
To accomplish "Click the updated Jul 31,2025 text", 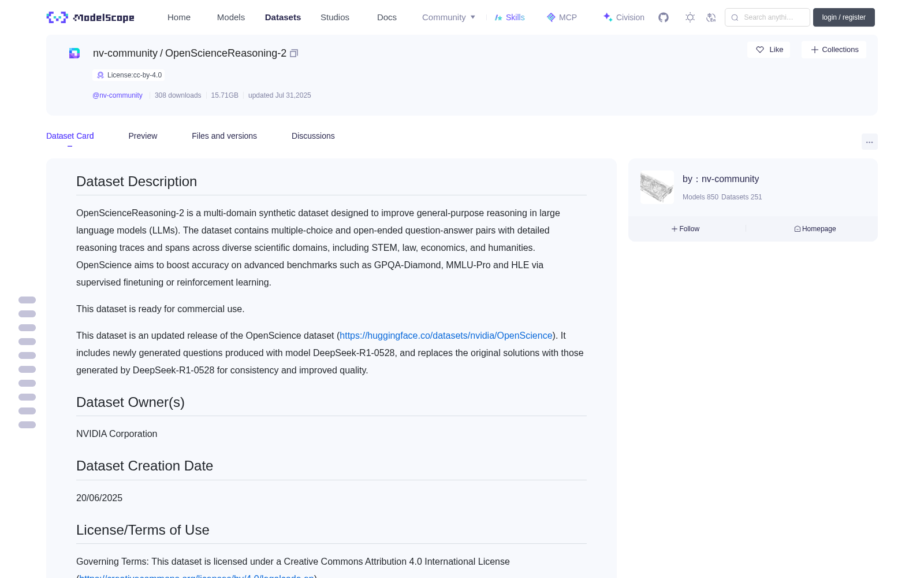I will tap(280, 95).
